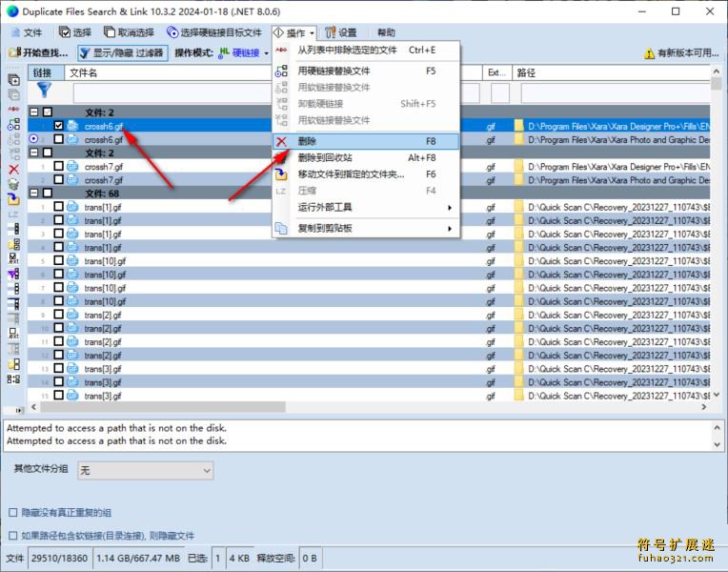Click the 选择 toolbar button

[75, 32]
